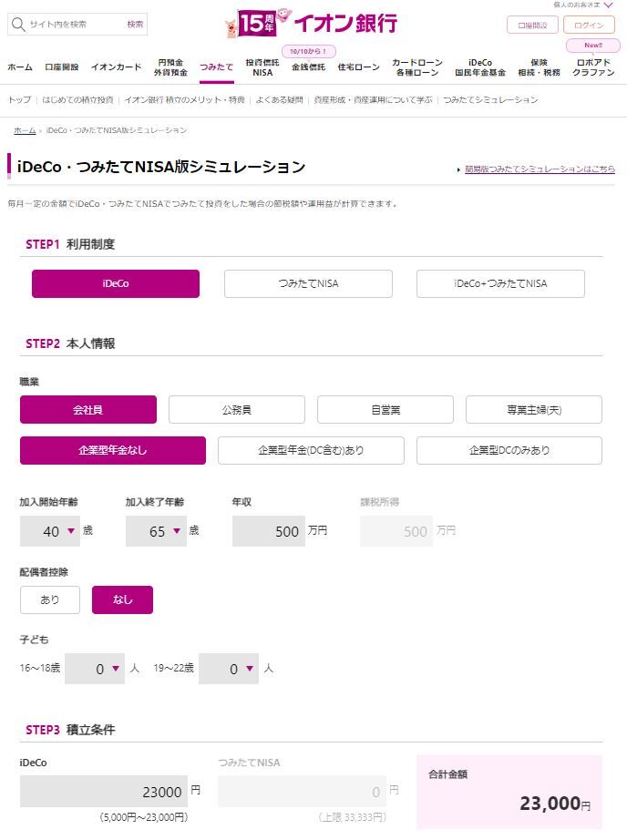Set 配偶者控除 to あり
Screen dimensions: 627x840
click(50, 600)
